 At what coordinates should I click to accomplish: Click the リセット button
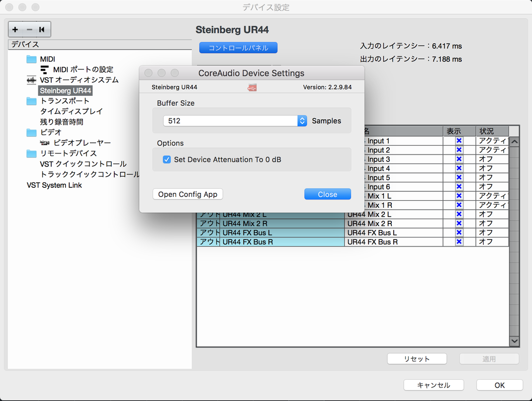417,359
